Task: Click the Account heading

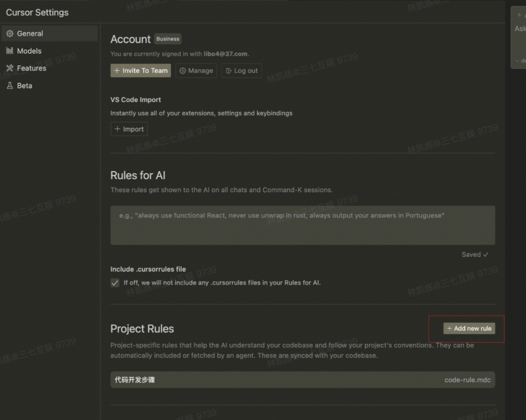Action: tap(131, 39)
